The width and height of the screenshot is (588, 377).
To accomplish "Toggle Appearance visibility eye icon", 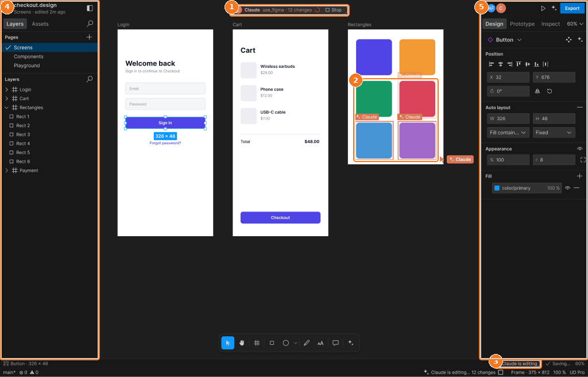I will pos(580,149).
